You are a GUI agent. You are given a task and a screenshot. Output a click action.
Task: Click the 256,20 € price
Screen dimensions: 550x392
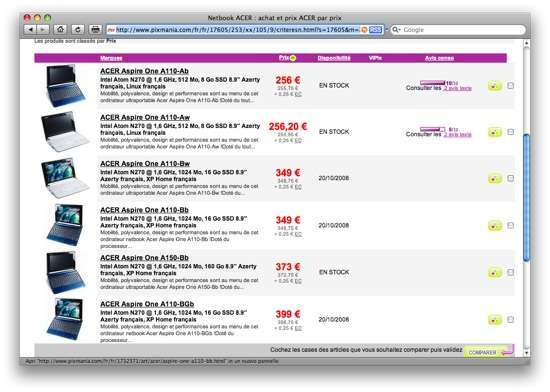click(x=288, y=126)
